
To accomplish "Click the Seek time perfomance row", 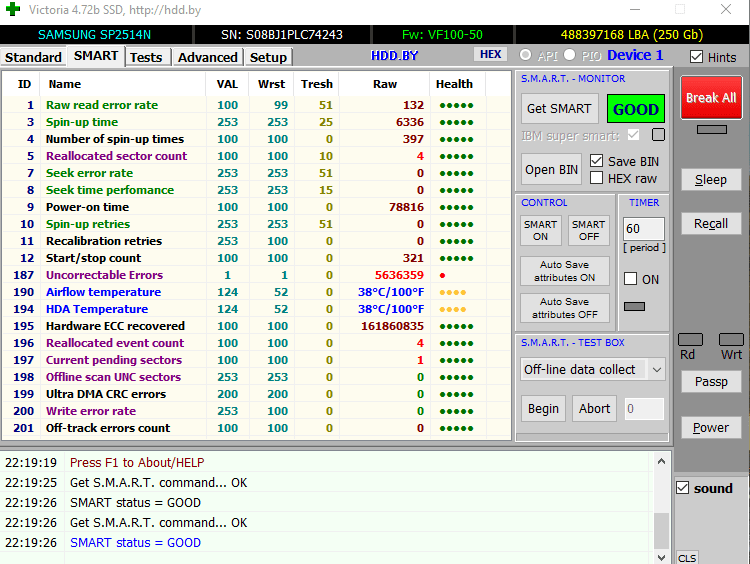I will (x=257, y=190).
